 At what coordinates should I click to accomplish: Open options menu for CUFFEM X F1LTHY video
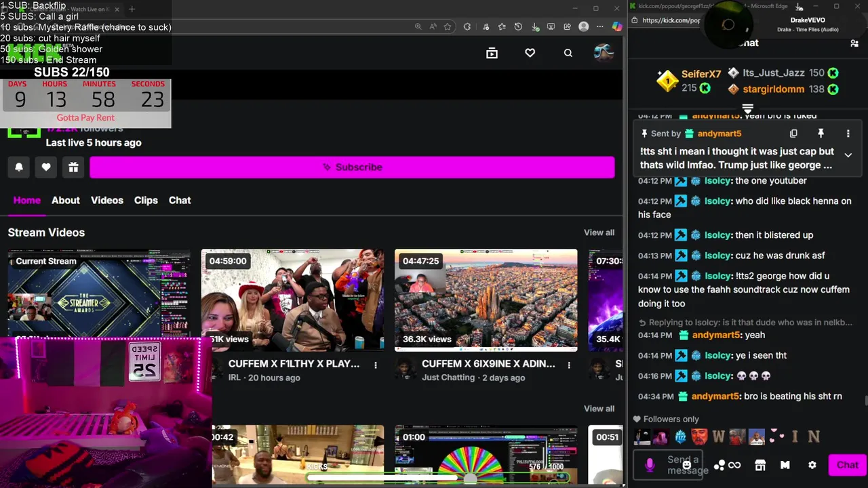tap(376, 365)
